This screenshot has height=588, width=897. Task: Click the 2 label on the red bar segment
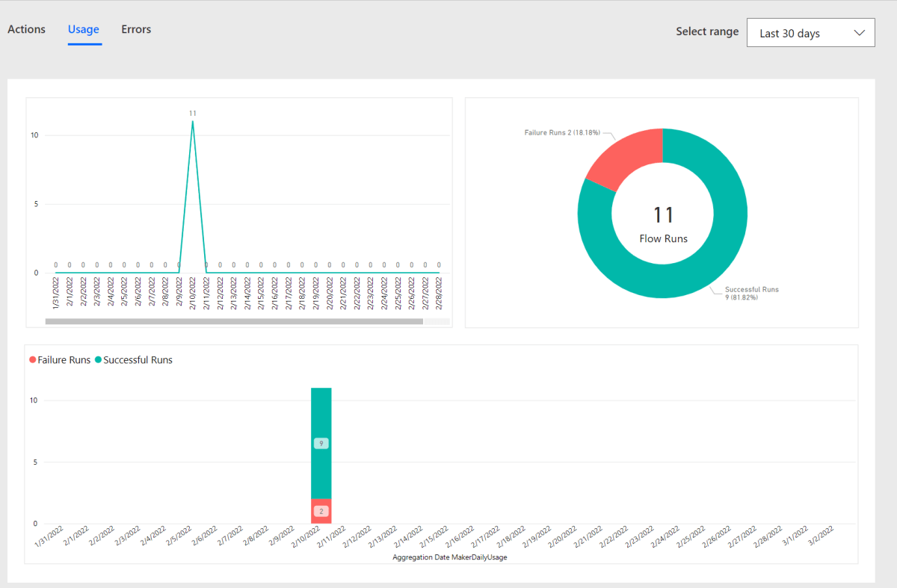pos(321,511)
